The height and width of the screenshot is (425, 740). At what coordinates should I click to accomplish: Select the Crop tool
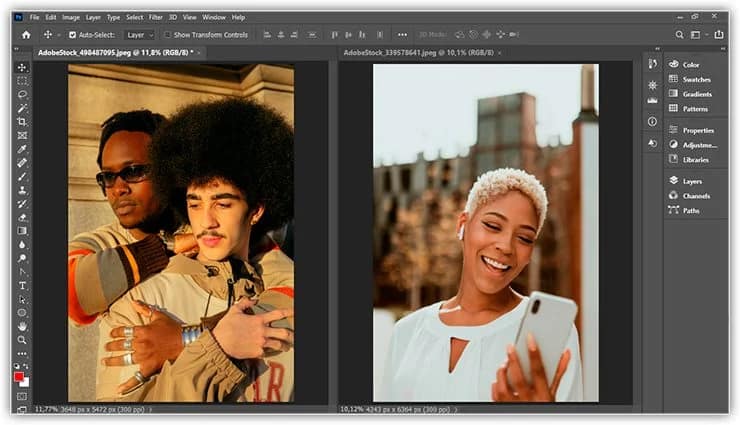22,122
